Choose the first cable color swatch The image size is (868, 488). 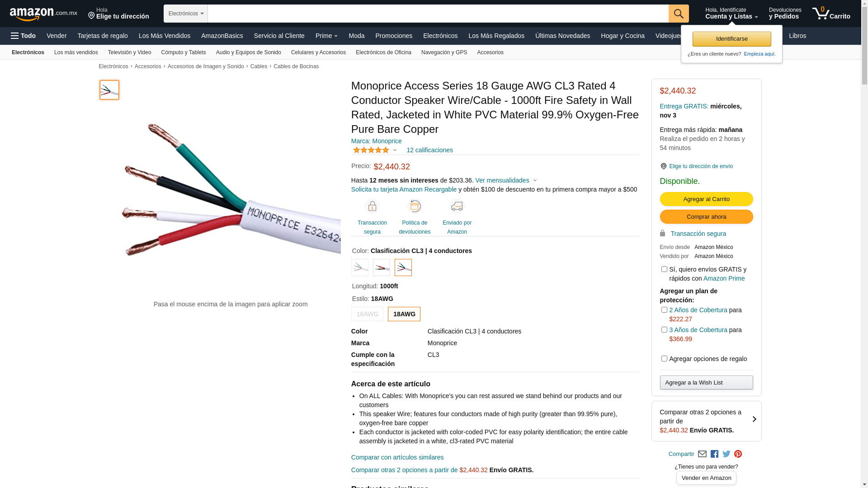tap(360, 267)
